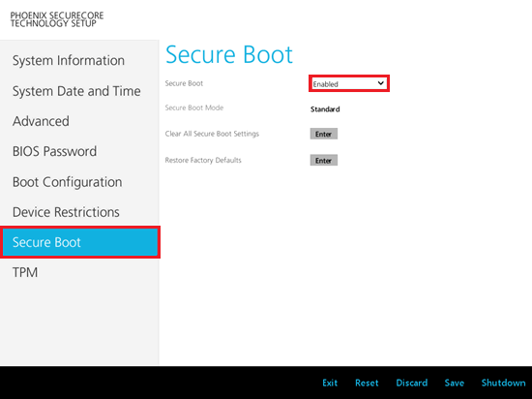
Task: Select Secure Boot in sidebar
Action: tap(80, 242)
